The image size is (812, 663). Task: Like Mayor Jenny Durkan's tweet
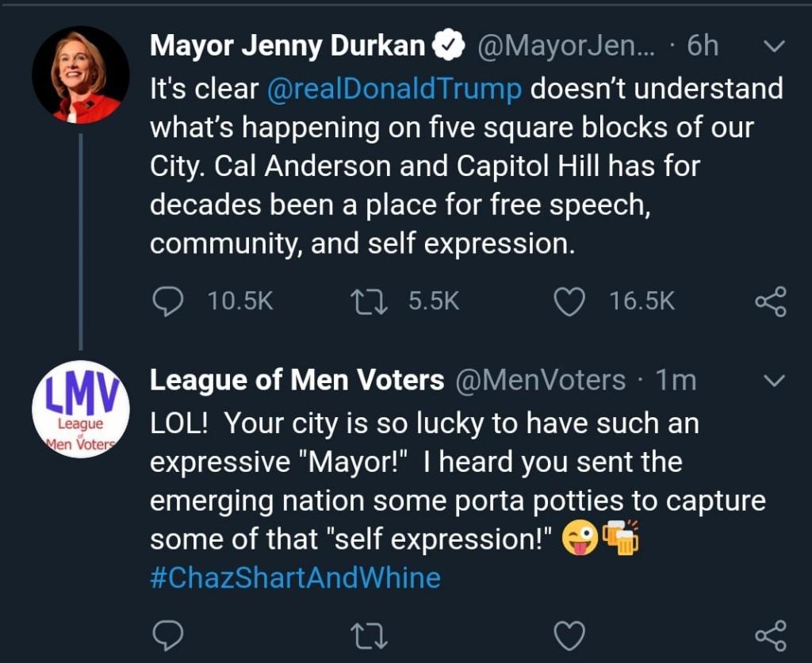click(x=569, y=301)
